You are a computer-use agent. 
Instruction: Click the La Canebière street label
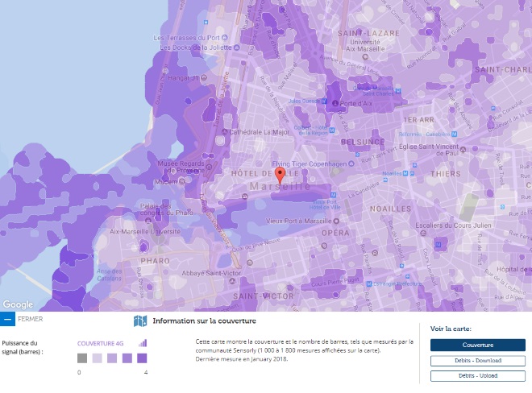point(364,190)
